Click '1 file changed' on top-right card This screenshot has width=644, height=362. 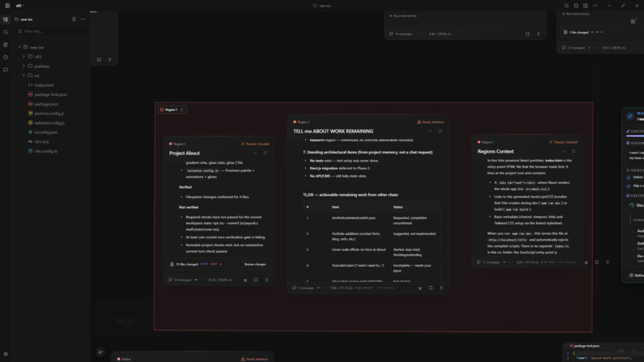pos(578,32)
